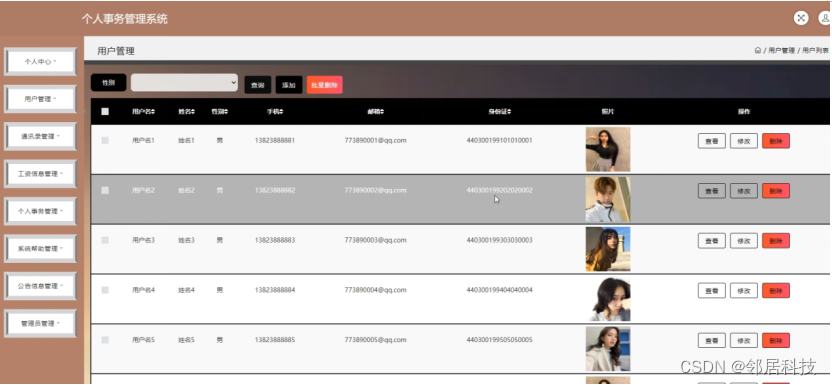Image resolution: width=832 pixels, height=385 pixels.
Task: Click the email 773890001@qq.com
Action: click(x=376, y=141)
